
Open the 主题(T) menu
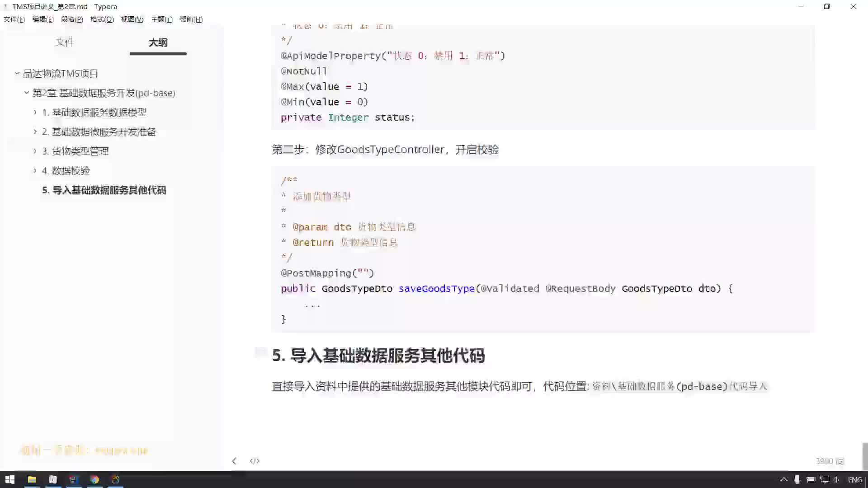[162, 19]
